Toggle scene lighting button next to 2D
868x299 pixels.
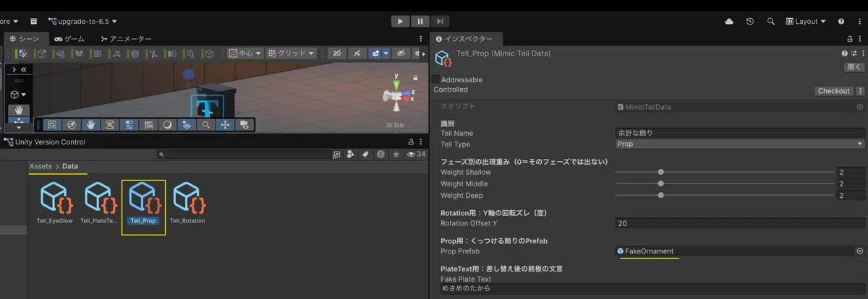coord(357,53)
